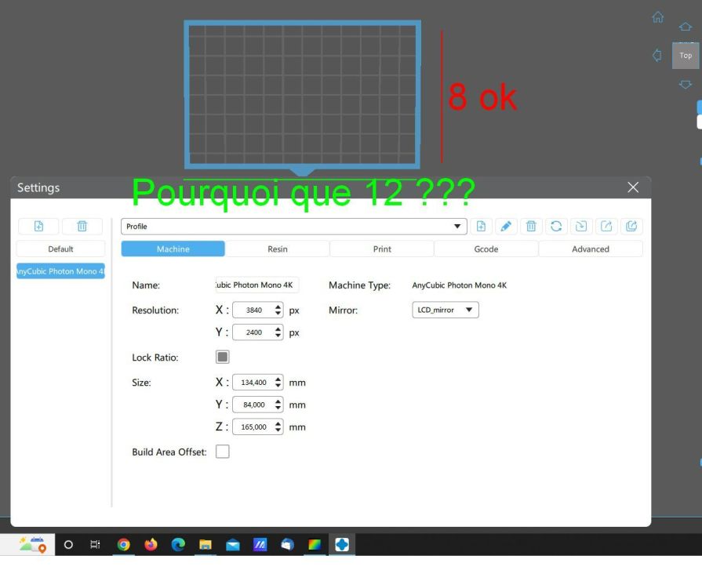Toggle the Lock Ratio checkbox
Screen dimensions: 702x588
(x=223, y=357)
